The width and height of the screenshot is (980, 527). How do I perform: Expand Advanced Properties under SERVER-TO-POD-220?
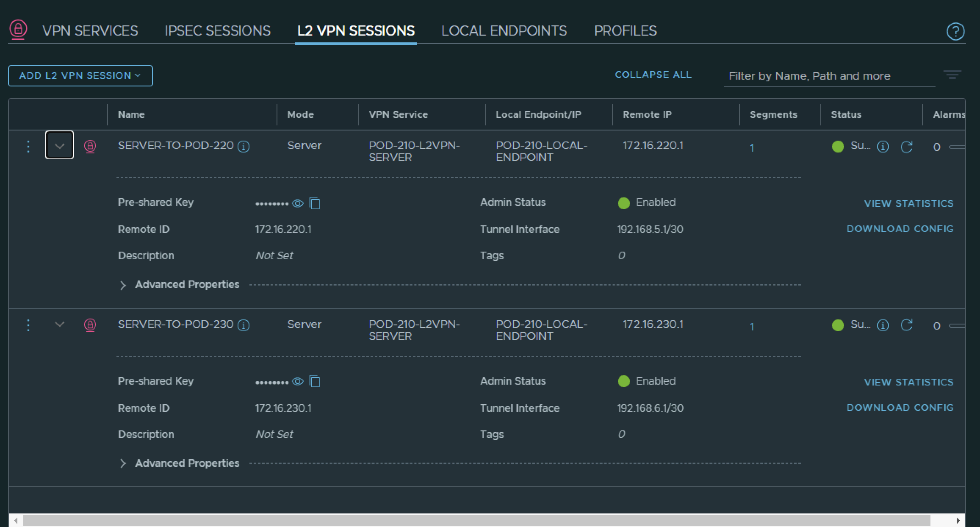[123, 285]
